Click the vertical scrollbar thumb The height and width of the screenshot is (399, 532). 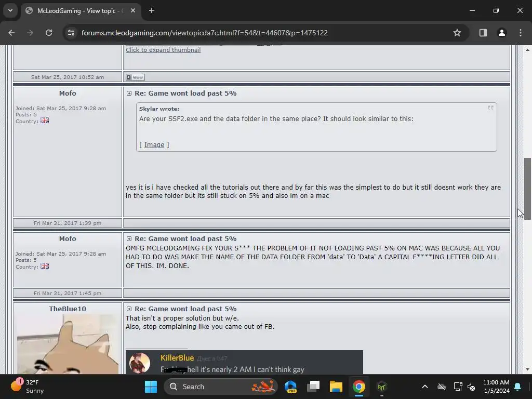[527, 189]
